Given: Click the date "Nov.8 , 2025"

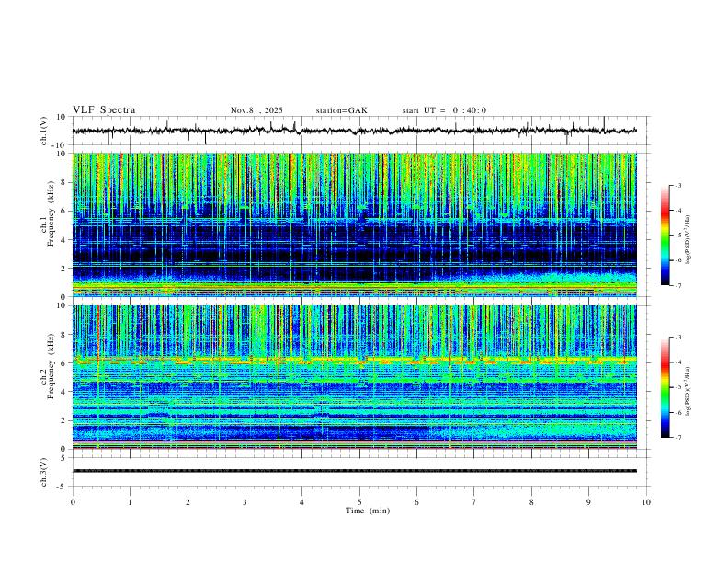Looking at the screenshot, I should pos(256,110).
